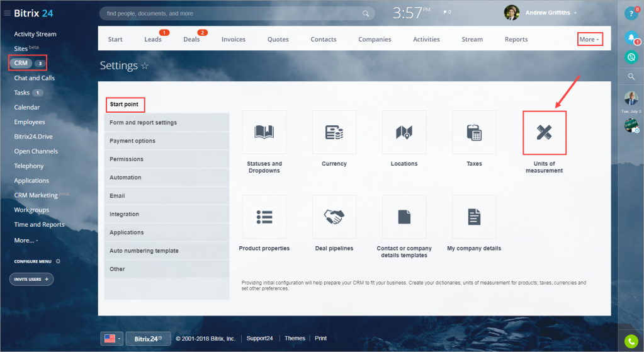Click the flag counter icon near clock
644x352 pixels.
[x=447, y=13]
